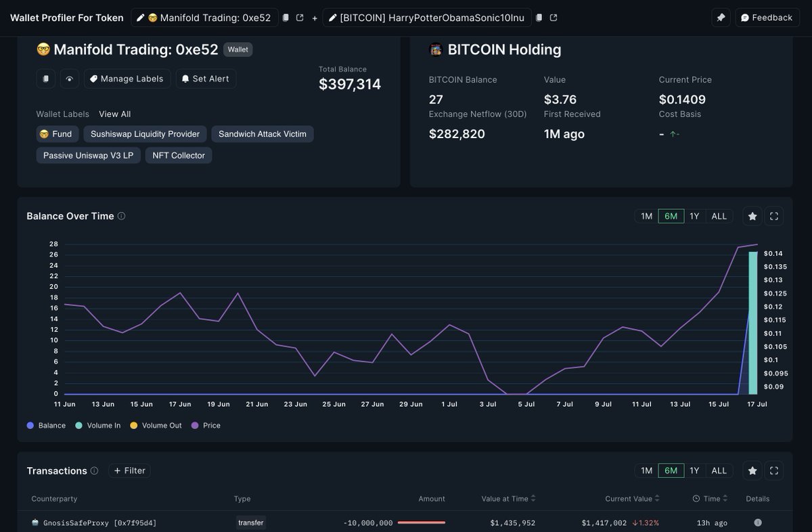Switch Balance Over Time chart to 1M
The width and height of the screenshot is (812, 532).
(x=646, y=216)
